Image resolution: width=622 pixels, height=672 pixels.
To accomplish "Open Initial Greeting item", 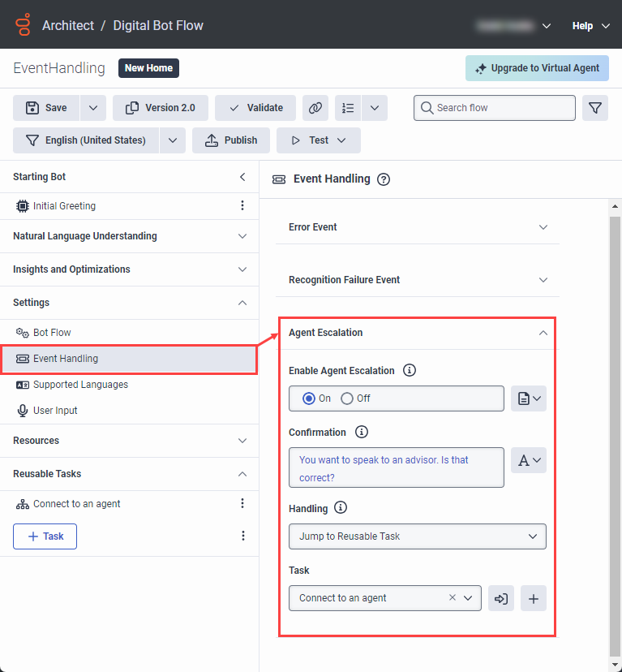I will click(x=64, y=205).
